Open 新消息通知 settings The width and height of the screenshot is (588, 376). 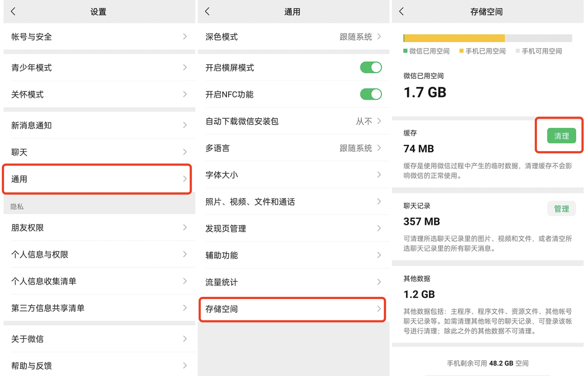[99, 125]
